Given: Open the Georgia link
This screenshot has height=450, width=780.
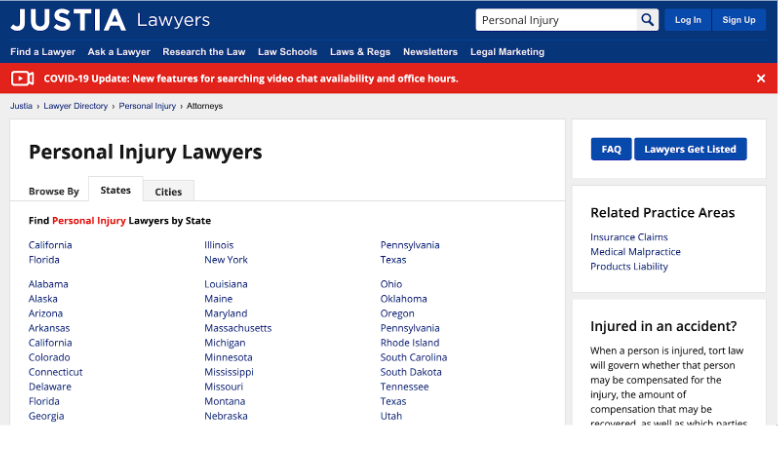Looking at the screenshot, I should 46,416.
